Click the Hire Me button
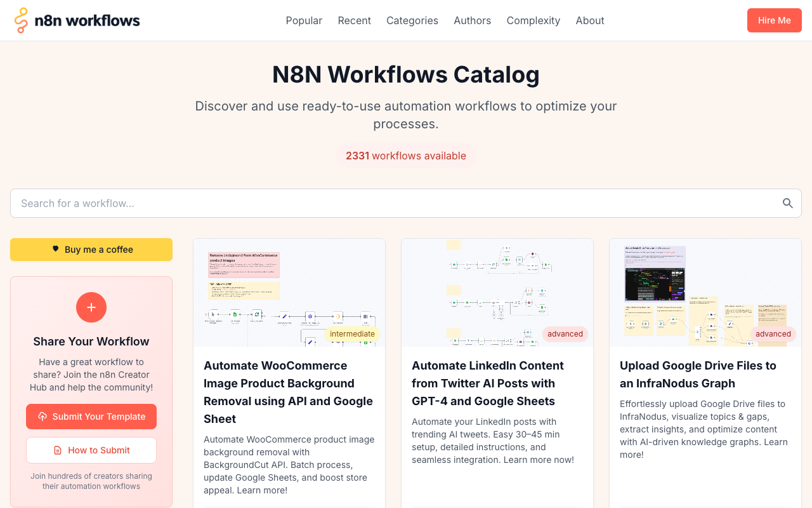The image size is (812, 508). [x=775, y=20]
